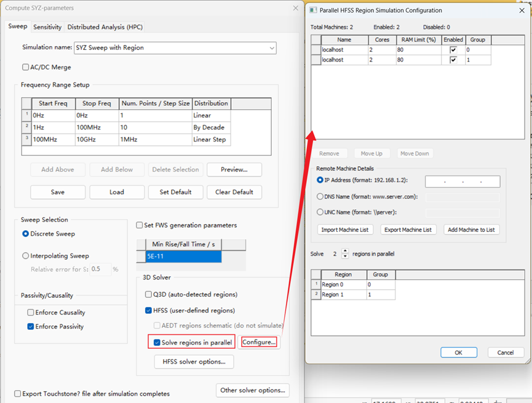The height and width of the screenshot is (403, 532).
Task: Open the Distributed Analysis (HPC) tab
Action: pos(105,27)
